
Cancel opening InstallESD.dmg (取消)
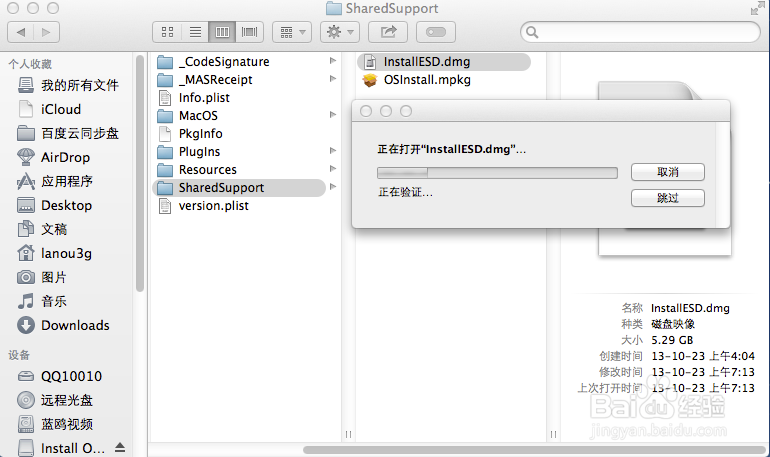coord(668,172)
